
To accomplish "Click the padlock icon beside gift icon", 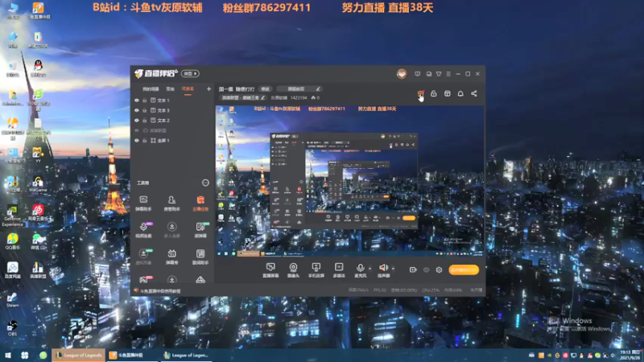I will 434,93.
